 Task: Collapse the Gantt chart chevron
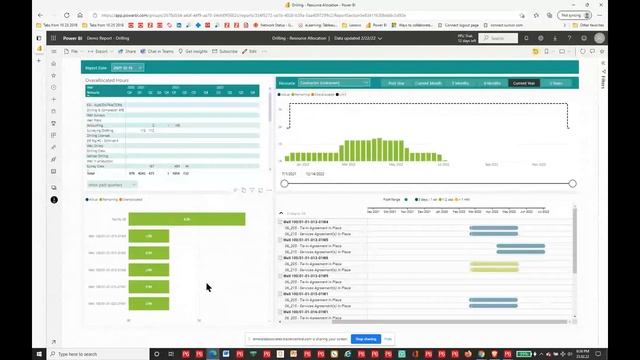pos(281,213)
